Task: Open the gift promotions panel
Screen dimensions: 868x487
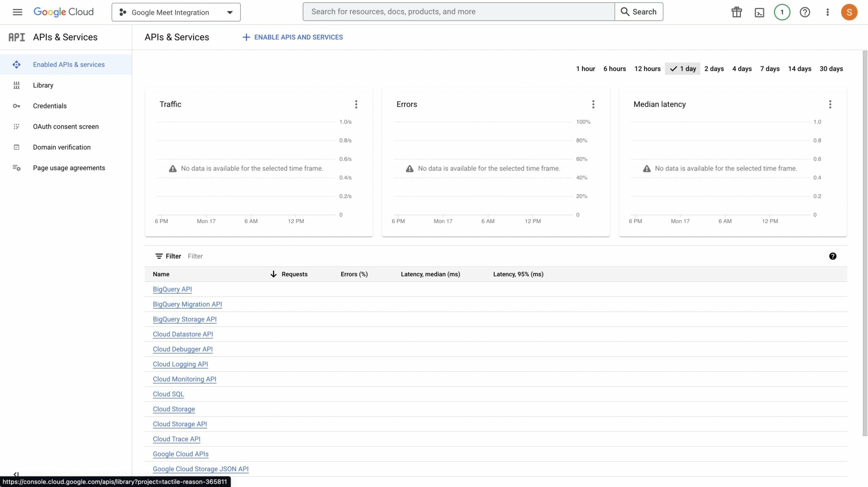Action: (x=736, y=12)
